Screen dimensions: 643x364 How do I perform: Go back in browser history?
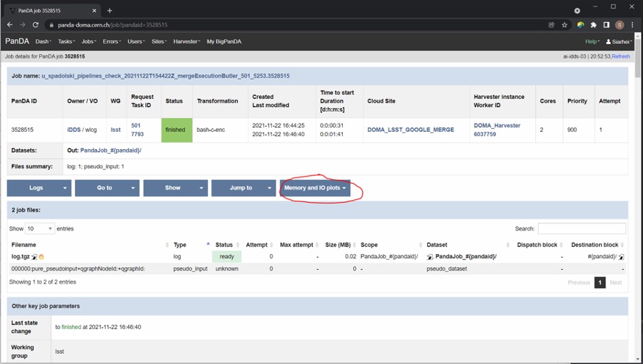click(x=10, y=25)
